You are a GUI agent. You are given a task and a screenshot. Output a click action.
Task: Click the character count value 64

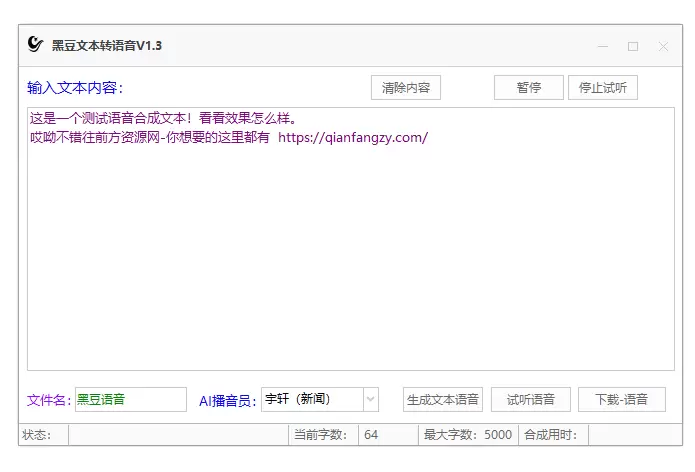[x=371, y=435]
